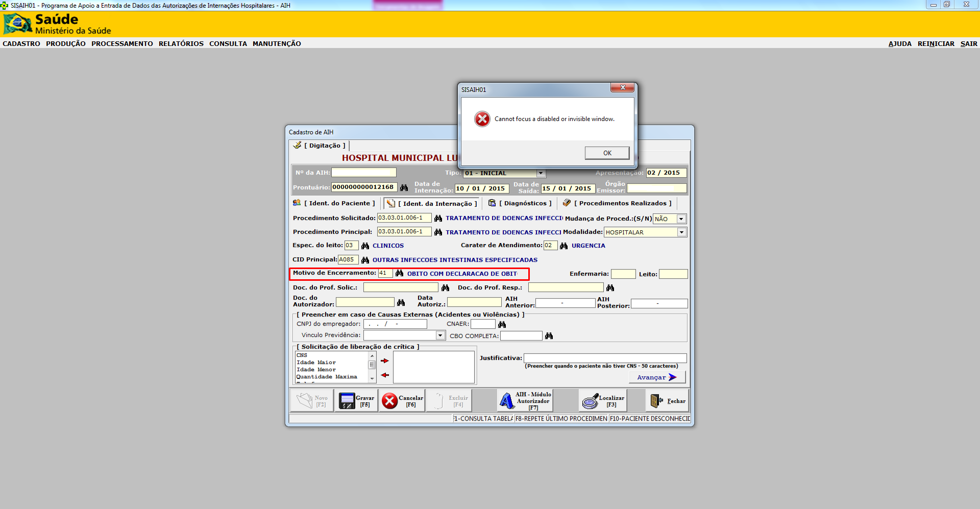Select 'CNS' in crítica list

click(x=302, y=355)
